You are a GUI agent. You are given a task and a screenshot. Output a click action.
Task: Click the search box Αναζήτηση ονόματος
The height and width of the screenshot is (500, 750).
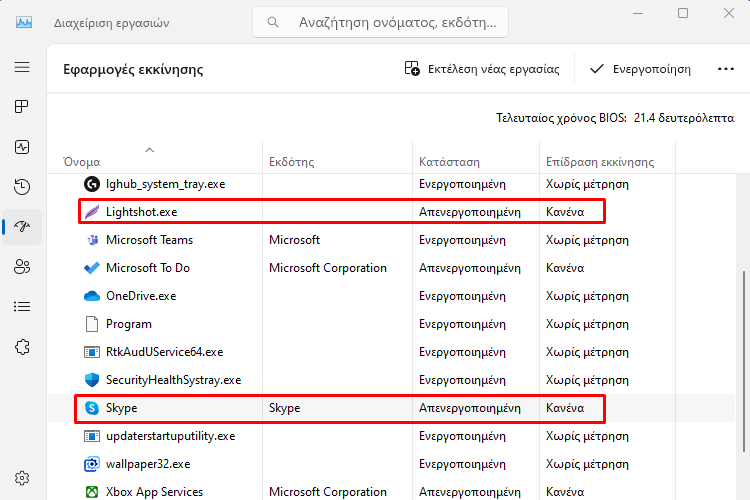click(380, 22)
